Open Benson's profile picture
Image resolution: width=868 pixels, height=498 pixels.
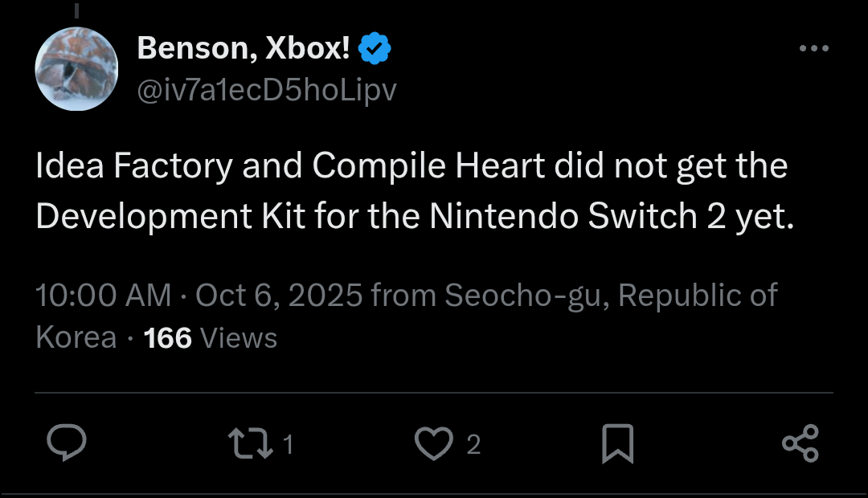(76, 69)
